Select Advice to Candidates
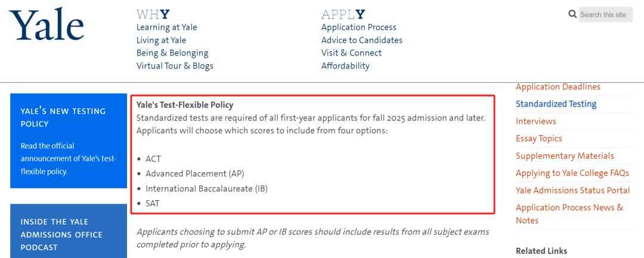 tap(362, 40)
